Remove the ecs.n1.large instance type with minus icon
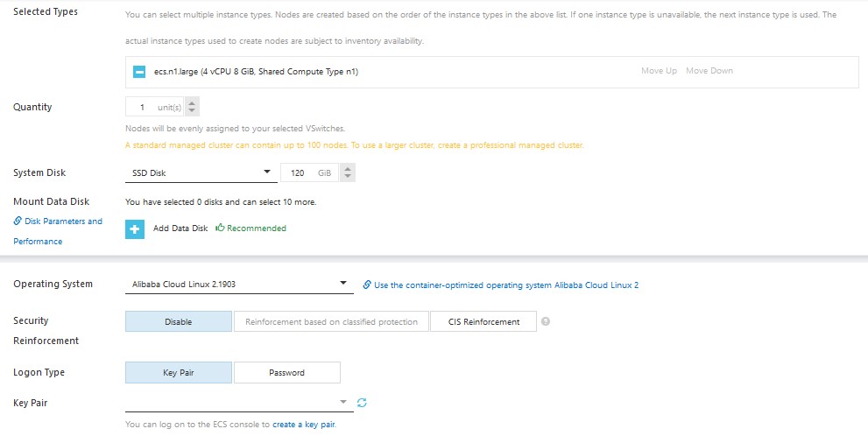This screenshot has height=436, width=868. 138,72
